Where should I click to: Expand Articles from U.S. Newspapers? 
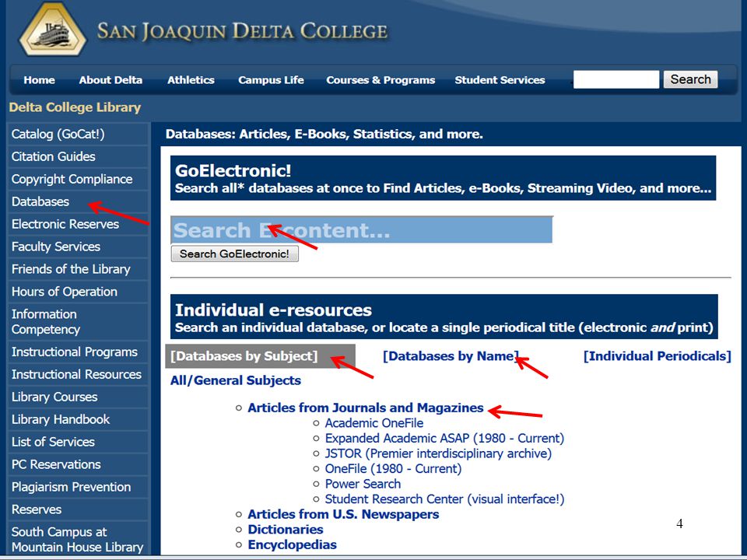pos(343,514)
